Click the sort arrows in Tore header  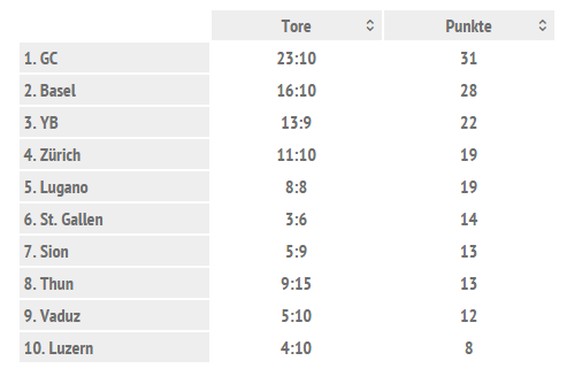[370, 25]
